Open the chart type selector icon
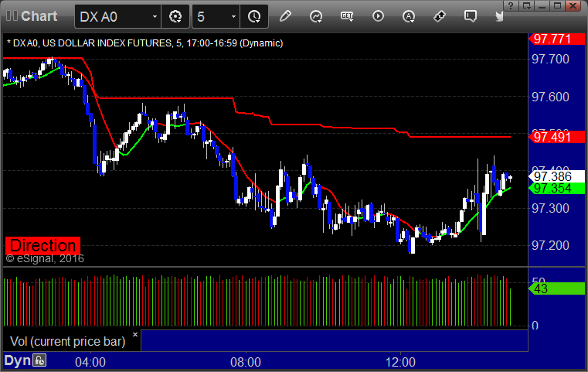The width and height of the screenshot is (588, 372). 316,16
